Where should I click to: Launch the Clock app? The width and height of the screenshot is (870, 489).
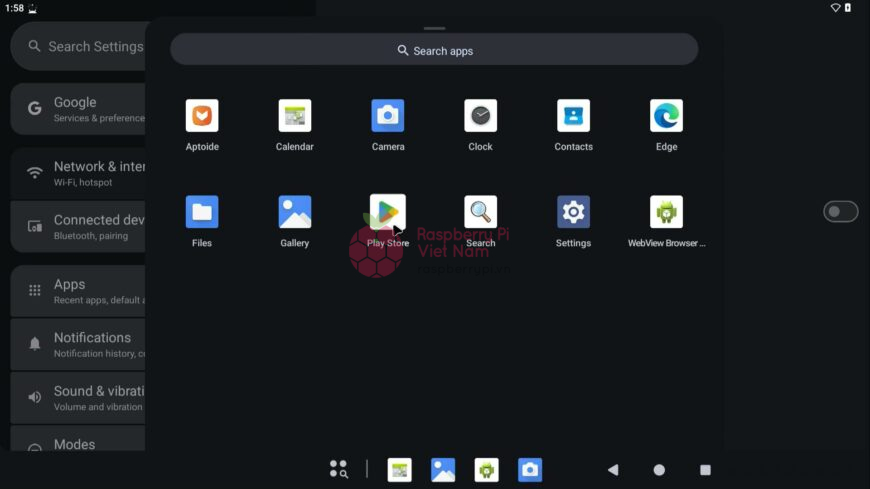[x=481, y=116]
